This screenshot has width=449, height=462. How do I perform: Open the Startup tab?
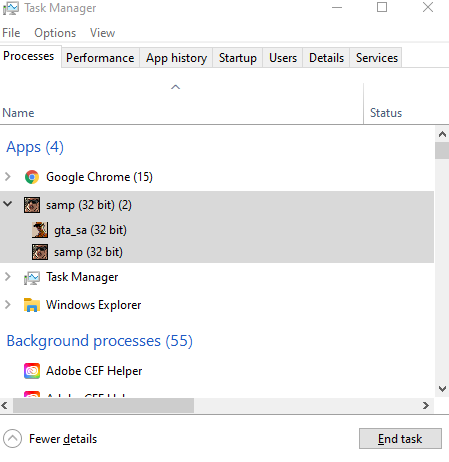click(x=238, y=58)
